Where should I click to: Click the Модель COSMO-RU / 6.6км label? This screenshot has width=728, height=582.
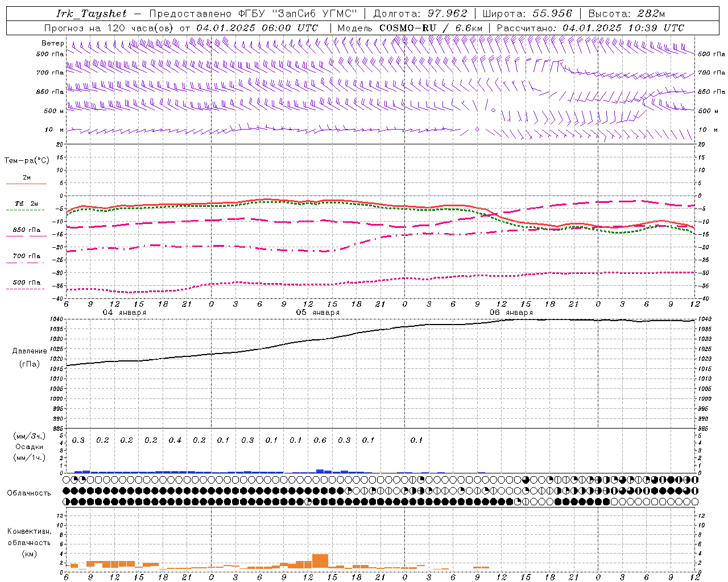point(409,28)
